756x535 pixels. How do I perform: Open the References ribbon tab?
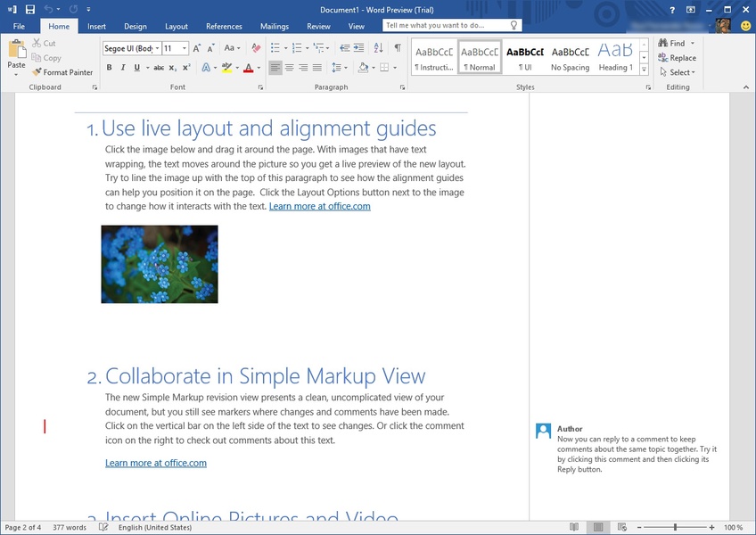coord(224,27)
